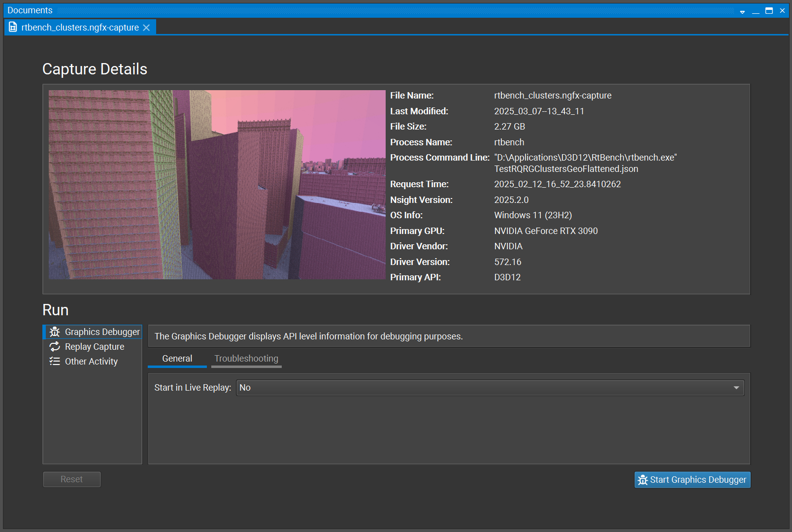This screenshot has height=532, width=792.
Task: Select the rtbench_clusters.ngfx-capture document tab
Action: (79, 28)
